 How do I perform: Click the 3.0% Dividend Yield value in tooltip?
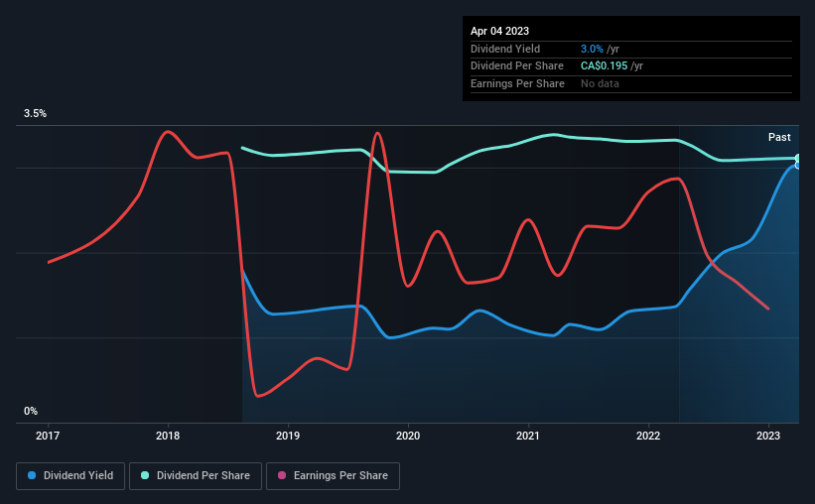pyautogui.click(x=592, y=49)
